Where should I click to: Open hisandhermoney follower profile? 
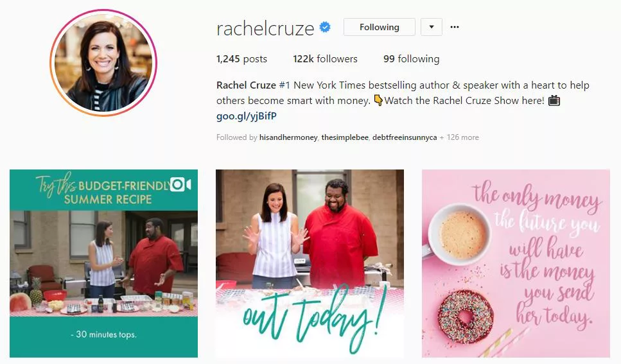pyautogui.click(x=288, y=137)
